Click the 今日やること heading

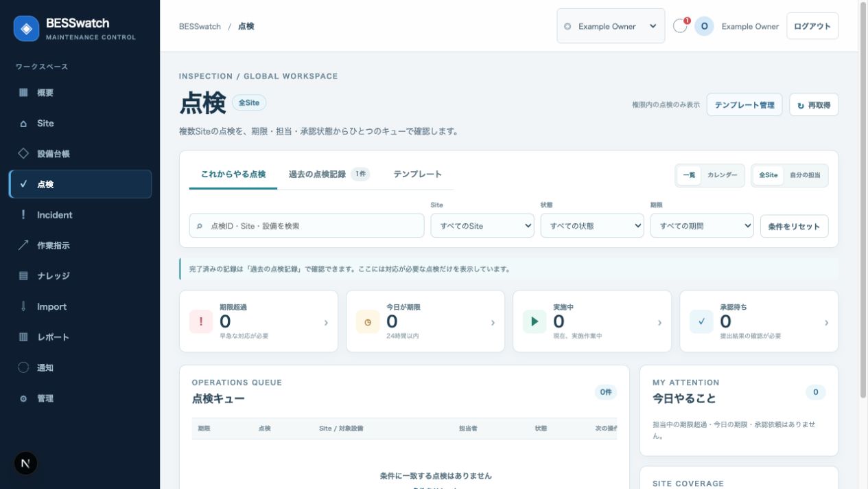click(x=684, y=398)
